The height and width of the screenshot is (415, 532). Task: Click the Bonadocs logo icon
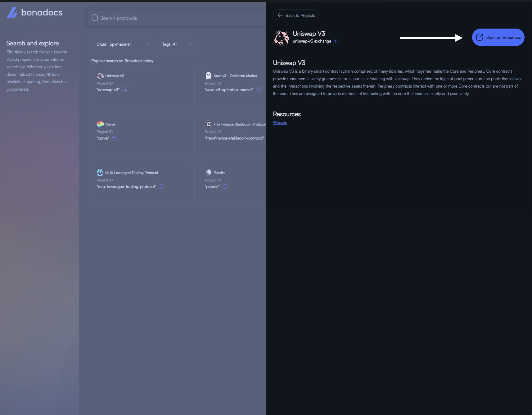(12, 13)
